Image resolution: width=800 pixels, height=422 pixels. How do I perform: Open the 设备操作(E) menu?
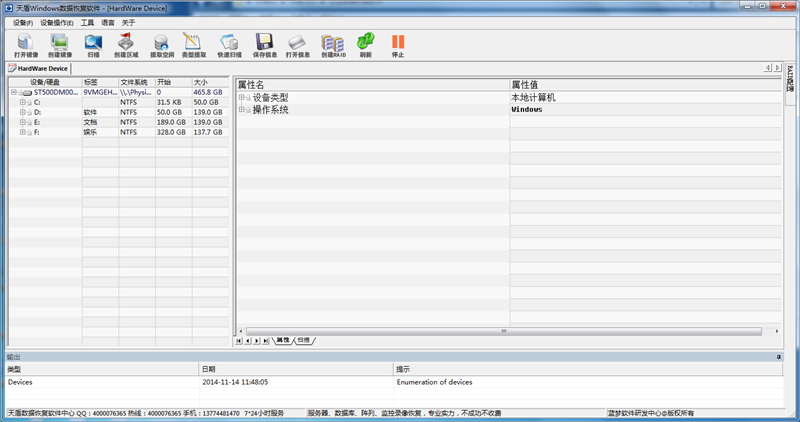tap(57, 23)
